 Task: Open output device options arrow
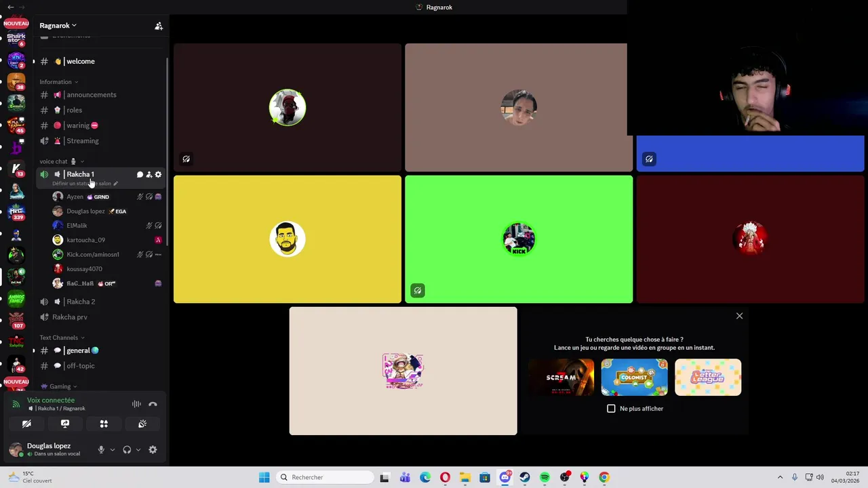138,449
